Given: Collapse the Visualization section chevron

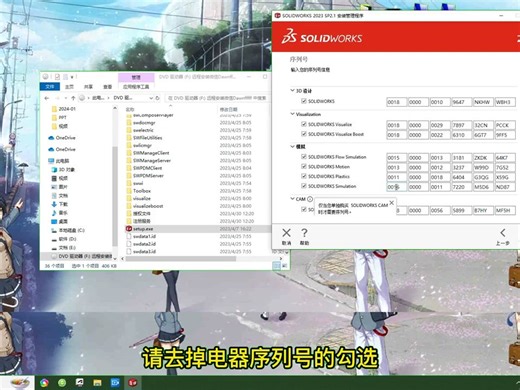Looking at the screenshot, I should (292, 114).
